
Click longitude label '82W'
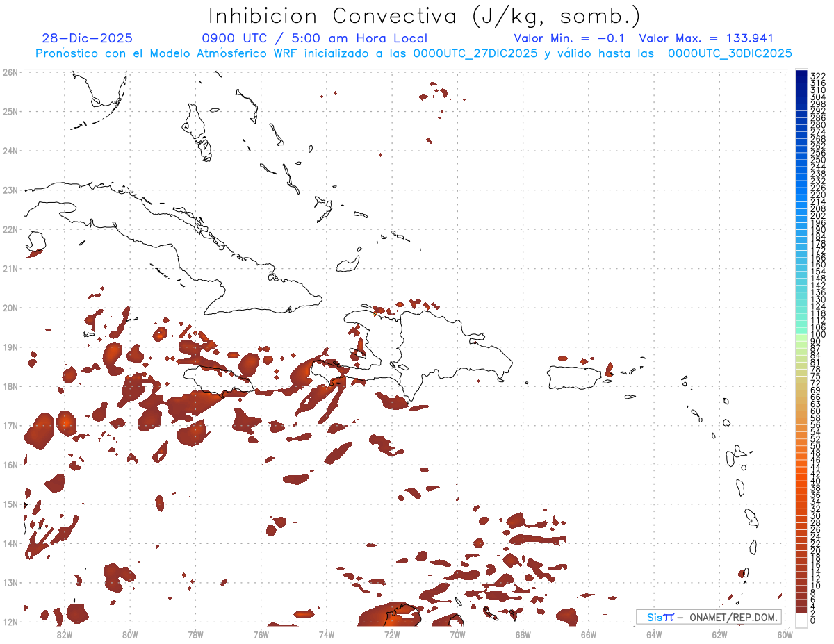click(64, 634)
